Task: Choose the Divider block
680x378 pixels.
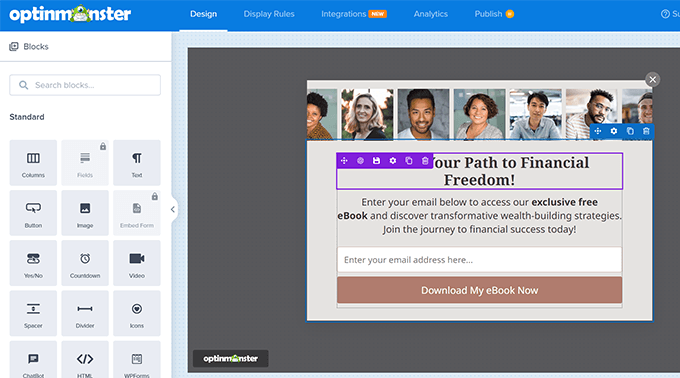Action: [x=85, y=313]
